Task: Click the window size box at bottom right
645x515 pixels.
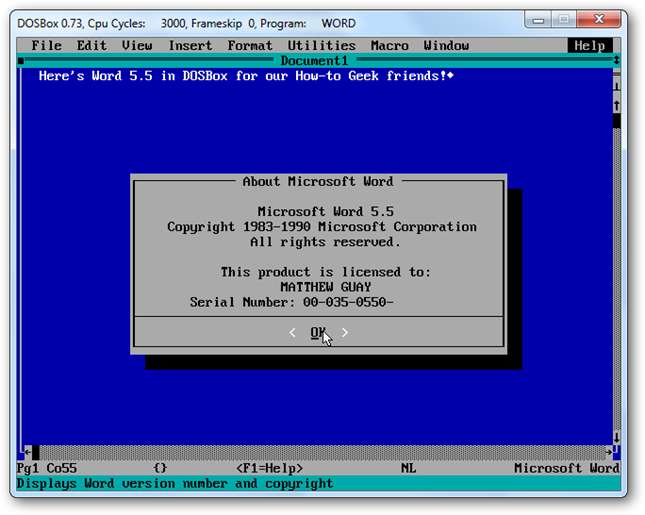Action: (x=616, y=452)
